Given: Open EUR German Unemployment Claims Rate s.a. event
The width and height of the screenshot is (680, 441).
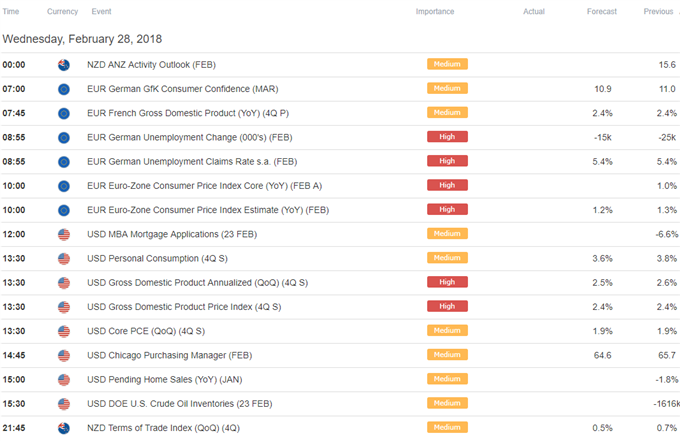Looking at the screenshot, I should coord(192,162).
